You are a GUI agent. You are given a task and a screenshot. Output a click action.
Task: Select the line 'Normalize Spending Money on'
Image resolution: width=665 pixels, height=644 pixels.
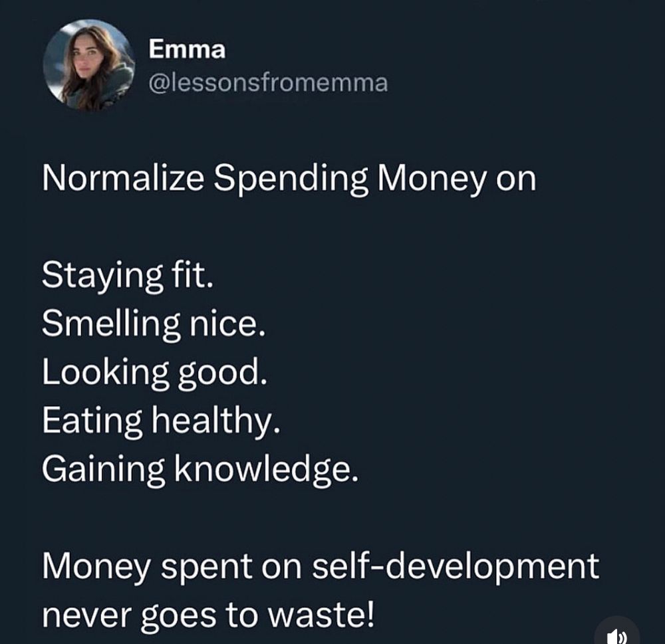289,179
